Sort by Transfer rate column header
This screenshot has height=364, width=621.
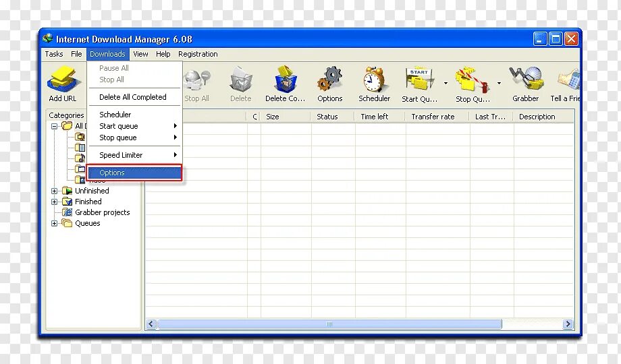click(x=437, y=117)
